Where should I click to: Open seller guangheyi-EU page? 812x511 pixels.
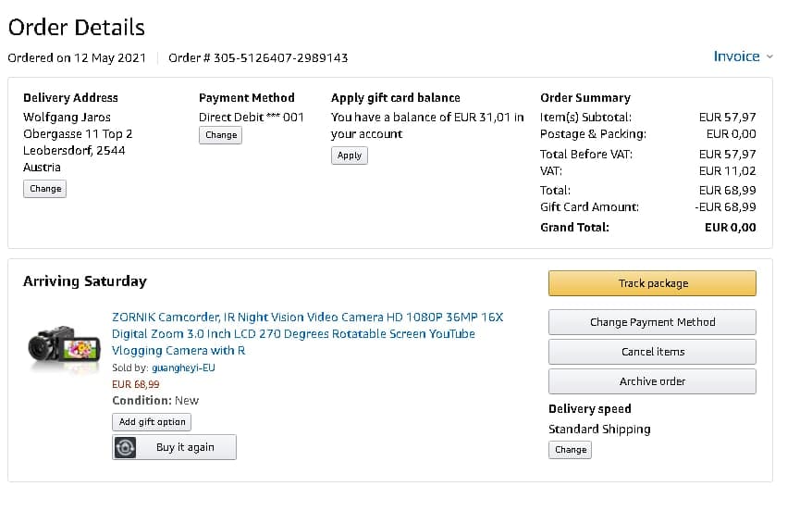tap(183, 368)
